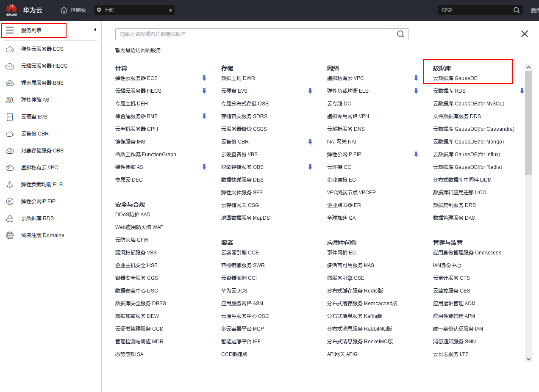Open 云监控服务 CES
This screenshot has width=539, height=392.
[452, 291]
